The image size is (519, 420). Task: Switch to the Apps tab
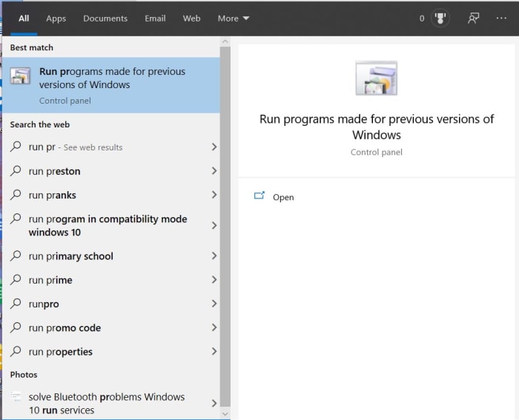[56, 19]
